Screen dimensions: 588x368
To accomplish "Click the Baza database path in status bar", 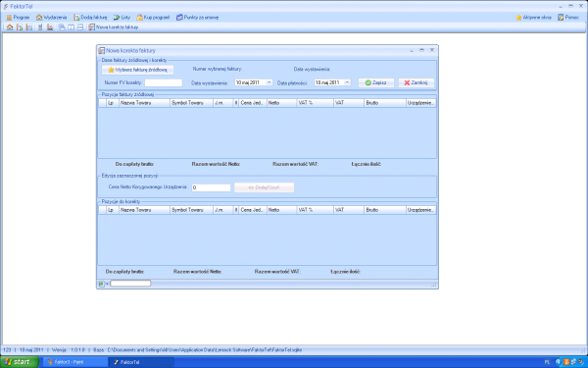I will [x=197, y=350].
